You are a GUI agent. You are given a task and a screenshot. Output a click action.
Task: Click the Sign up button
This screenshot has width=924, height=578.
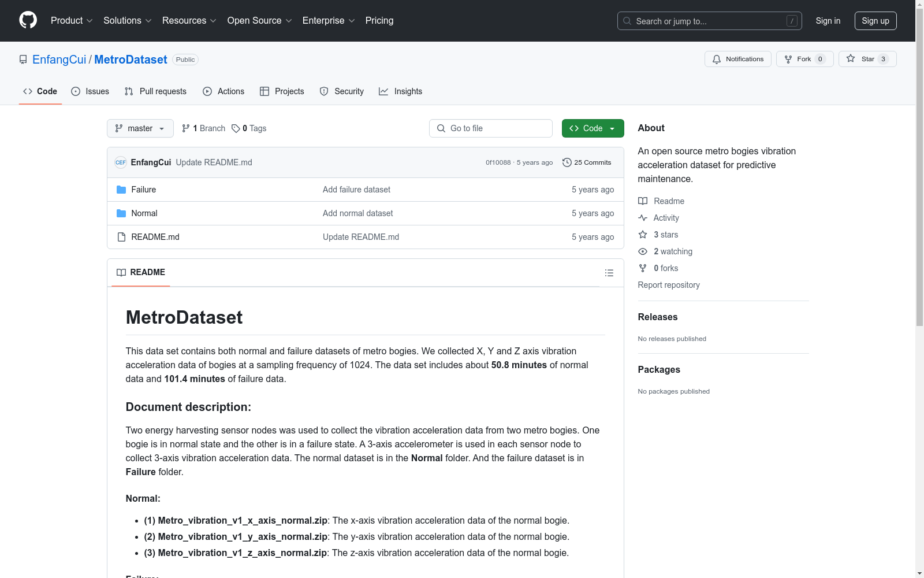[x=875, y=21]
